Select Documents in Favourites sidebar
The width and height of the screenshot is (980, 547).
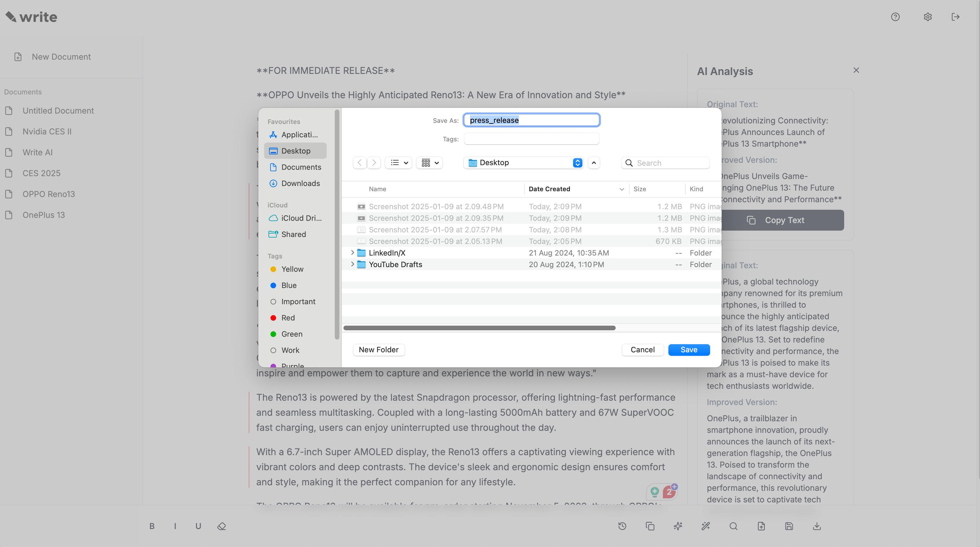301,167
